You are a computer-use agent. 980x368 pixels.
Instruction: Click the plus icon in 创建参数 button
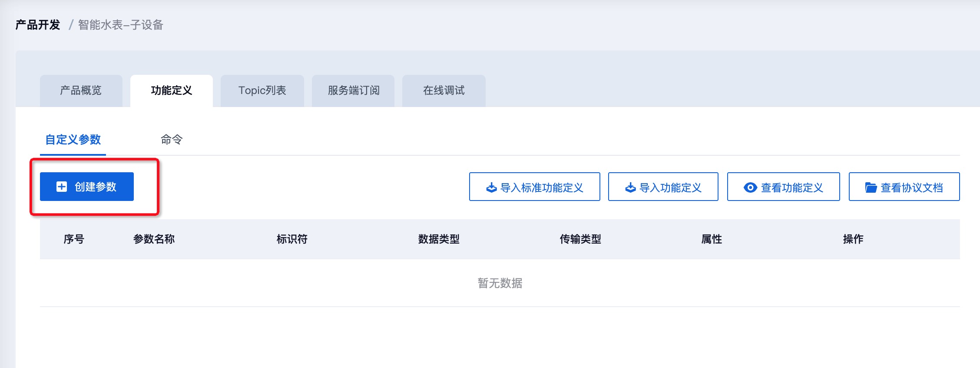pyautogui.click(x=62, y=187)
